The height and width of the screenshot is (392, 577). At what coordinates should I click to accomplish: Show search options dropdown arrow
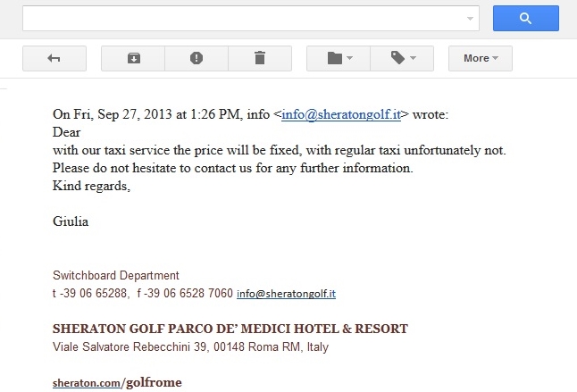tap(470, 18)
